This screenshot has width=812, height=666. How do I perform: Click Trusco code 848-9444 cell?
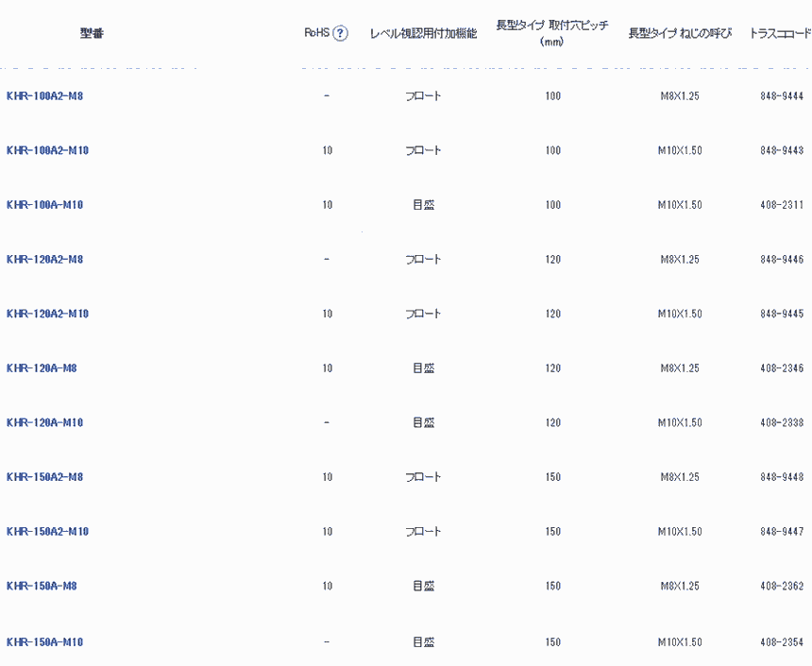pos(782,96)
